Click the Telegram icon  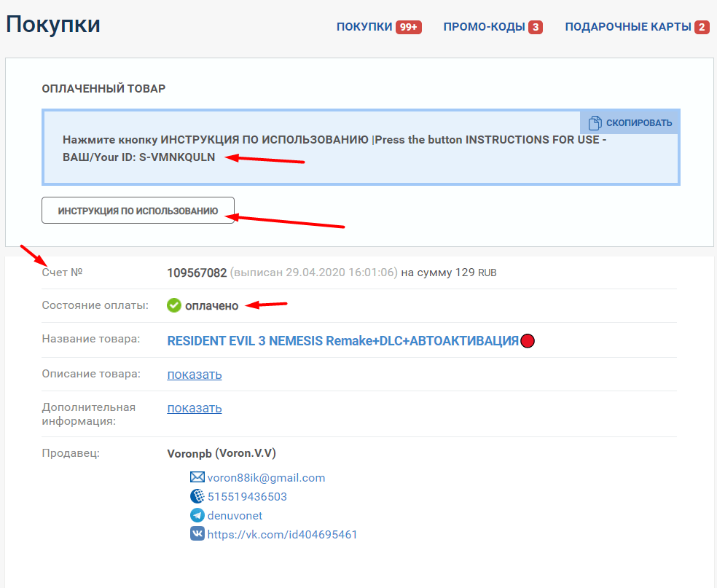click(197, 515)
